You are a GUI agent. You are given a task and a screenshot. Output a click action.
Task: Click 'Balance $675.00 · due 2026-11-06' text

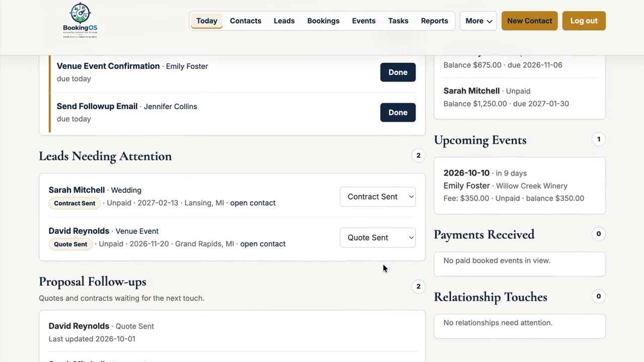pos(503,65)
